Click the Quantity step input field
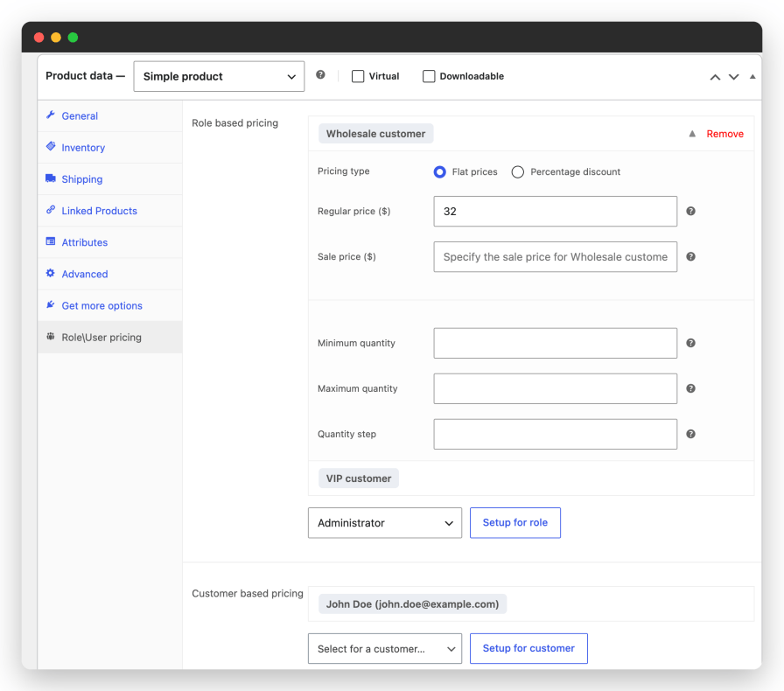The image size is (784, 691). click(x=555, y=434)
